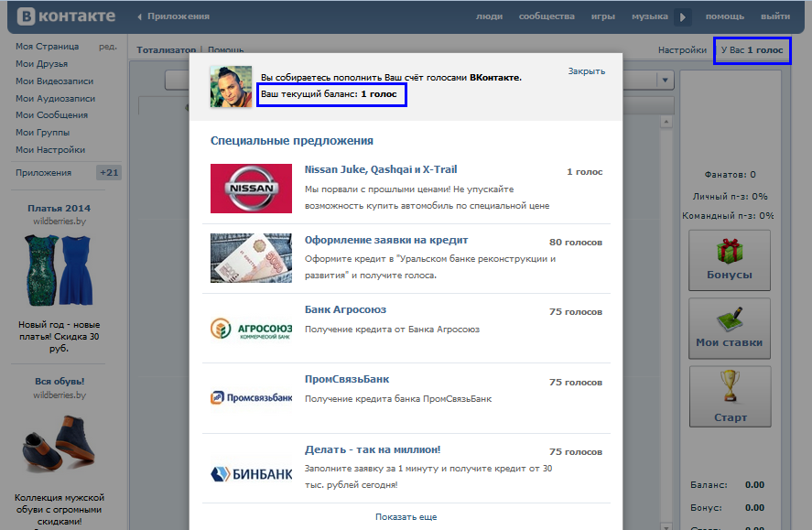Open the Бонусы gift box button
Screen dimensions: 812x530
click(x=730, y=259)
